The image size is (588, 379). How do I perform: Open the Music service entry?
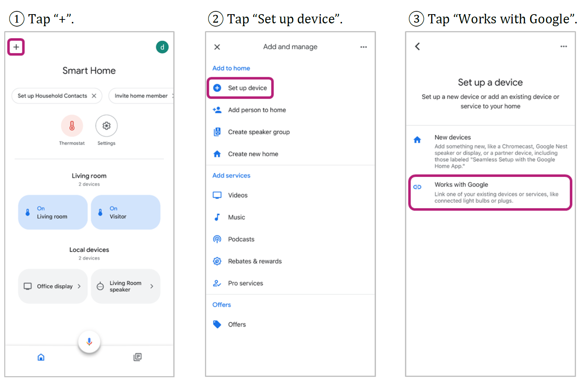pyautogui.click(x=290, y=217)
